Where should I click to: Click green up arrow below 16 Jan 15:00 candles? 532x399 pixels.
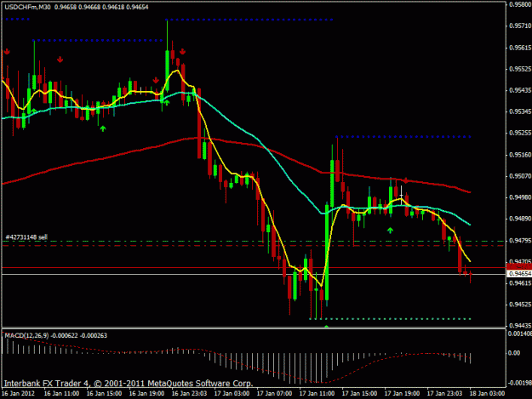103,128
